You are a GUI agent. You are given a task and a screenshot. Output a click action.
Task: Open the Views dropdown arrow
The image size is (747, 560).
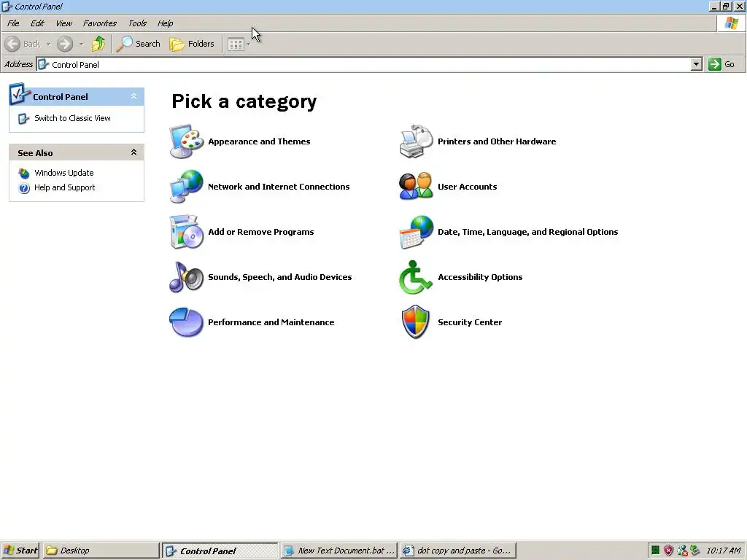tap(248, 44)
